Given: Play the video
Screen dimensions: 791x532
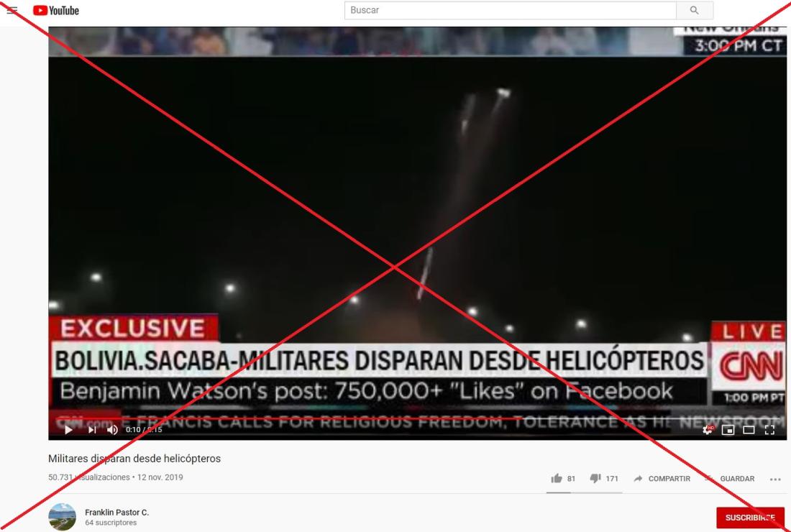Looking at the screenshot, I should point(68,430).
